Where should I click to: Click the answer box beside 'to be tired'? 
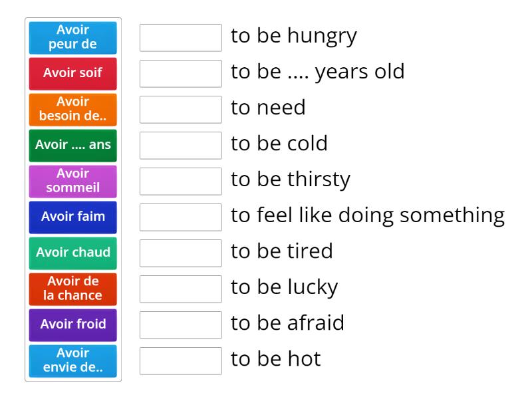(x=180, y=253)
